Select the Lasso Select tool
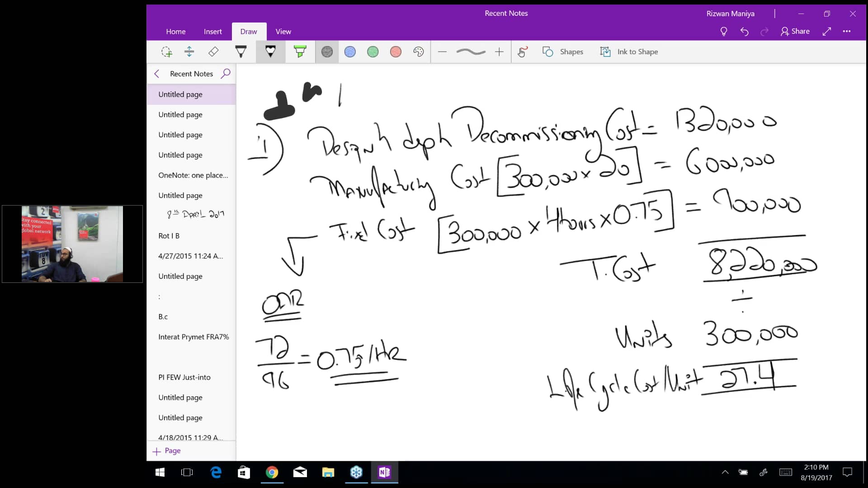868x488 pixels. [167, 52]
